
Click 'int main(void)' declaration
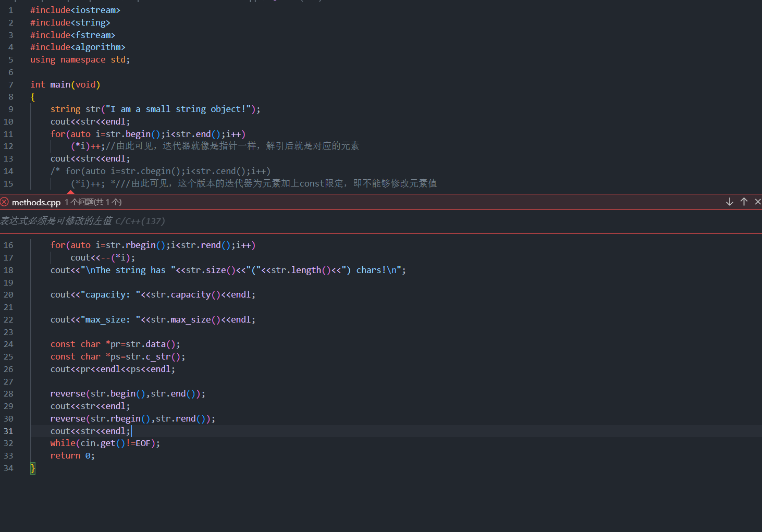tap(65, 84)
